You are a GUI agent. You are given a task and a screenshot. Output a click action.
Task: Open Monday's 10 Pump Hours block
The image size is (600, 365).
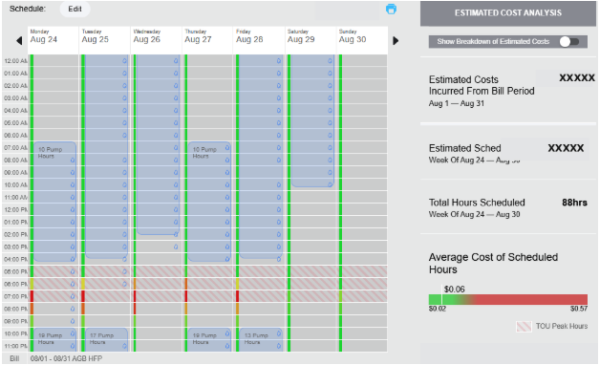pos(55,202)
